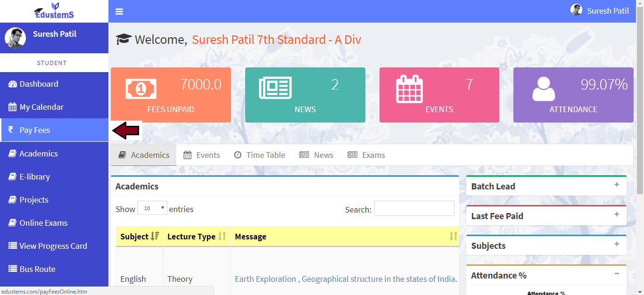Sort table by Lecture Type column
This screenshot has width=644, height=295.
tap(197, 237)
